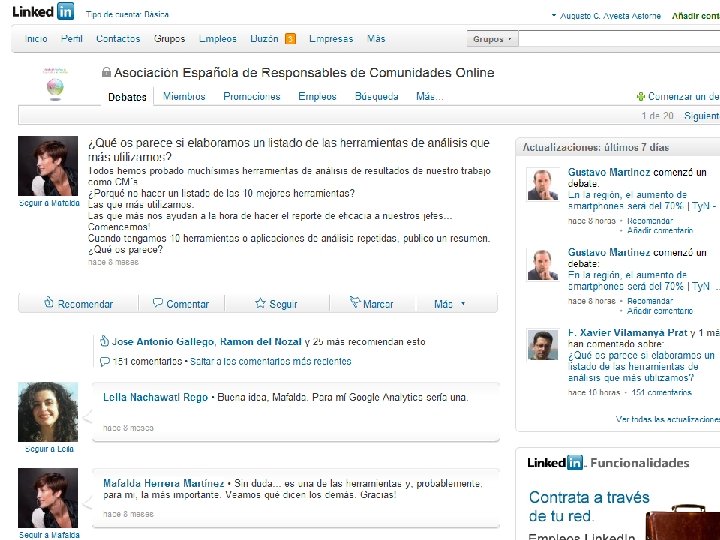The image size is (720, 540).
Task: Click the orange Buzón notification badge
Action: coord(290,39)
